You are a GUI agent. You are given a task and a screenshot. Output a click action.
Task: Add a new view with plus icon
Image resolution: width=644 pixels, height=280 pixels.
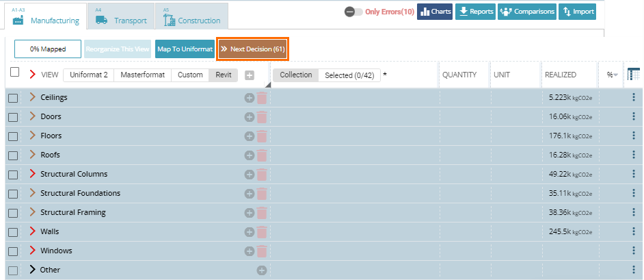(x=250, y=75)
